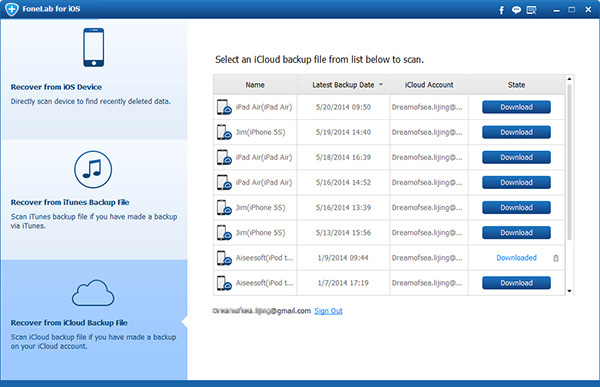Screen dimensions: 600x387
Task: Download the iPad Air 5/16/2014 14:52 backup
Action: coord(516,183)
